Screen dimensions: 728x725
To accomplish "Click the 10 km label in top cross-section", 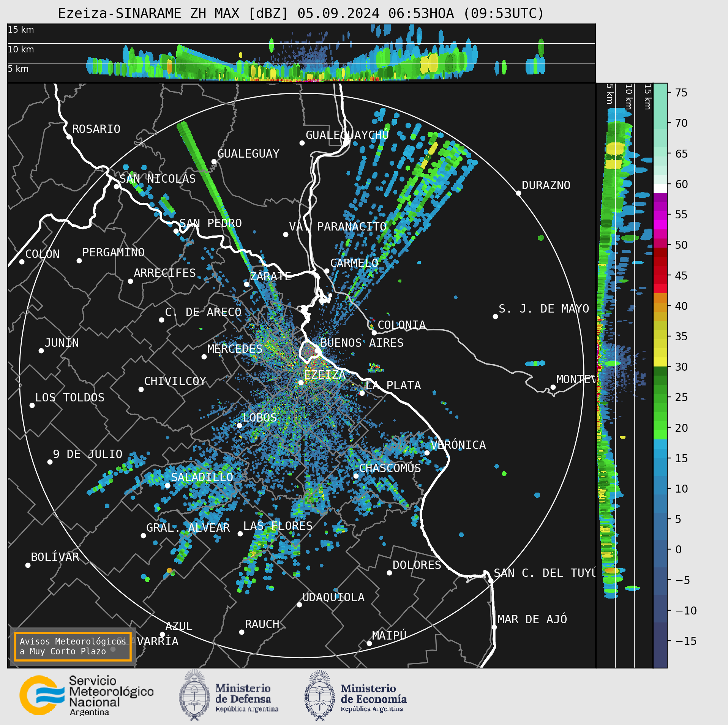I will click(x=21, y=49).
